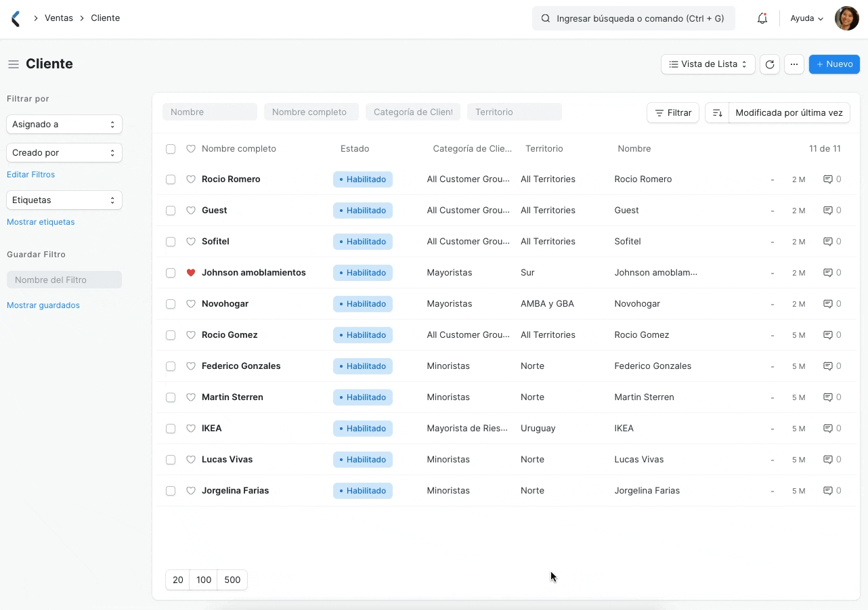Select all rows with header checkbox
The image size is (868, 610).
pyautogui.click(x=171, y=149)
